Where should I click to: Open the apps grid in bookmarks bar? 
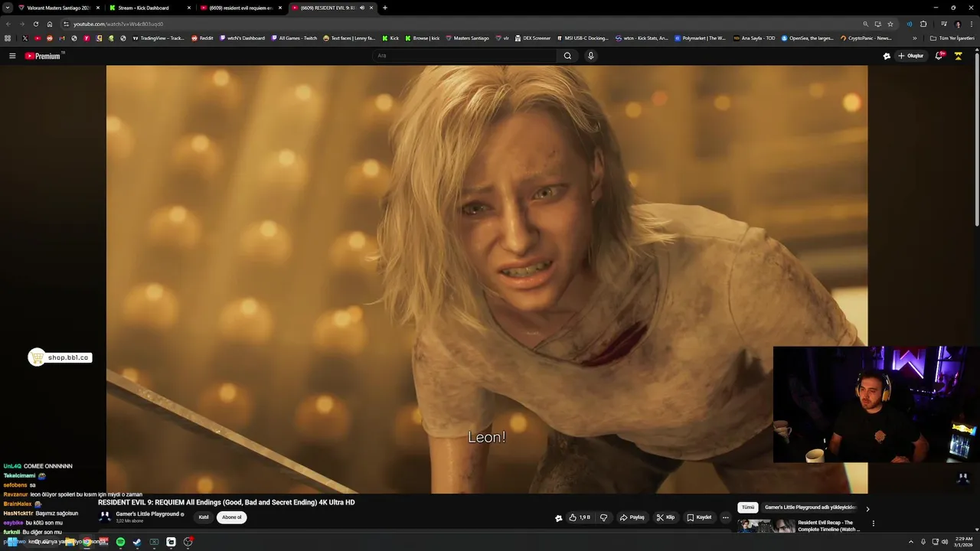(x=8, y=37)
